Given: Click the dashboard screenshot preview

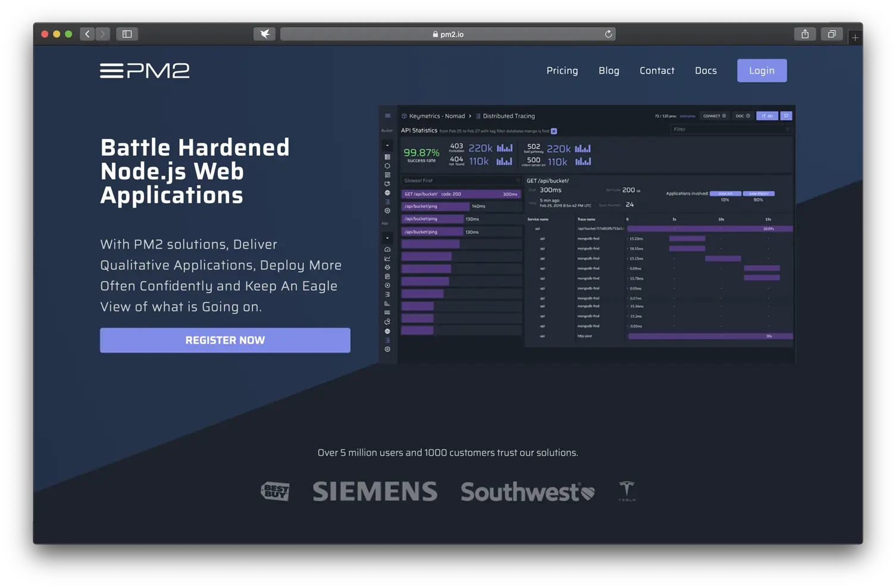Looking at the screenshot, I should [x=587, y=234].
